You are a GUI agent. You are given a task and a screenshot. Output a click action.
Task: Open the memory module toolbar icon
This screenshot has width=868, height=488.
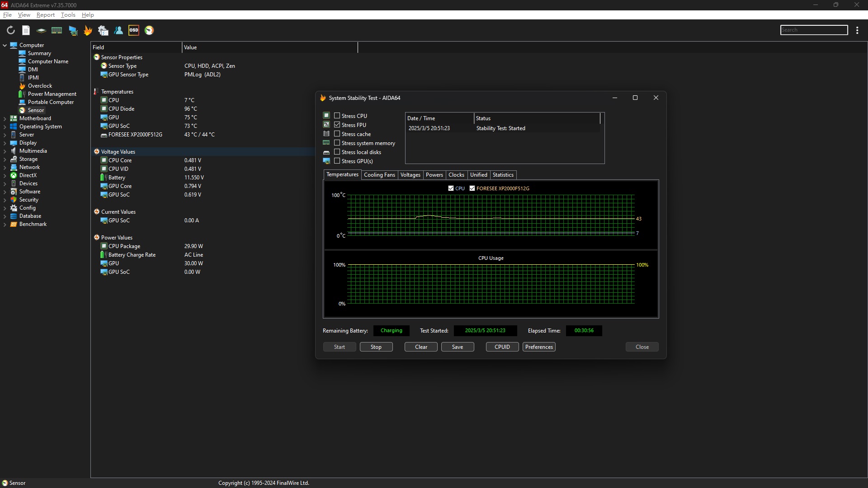point(57,30)
